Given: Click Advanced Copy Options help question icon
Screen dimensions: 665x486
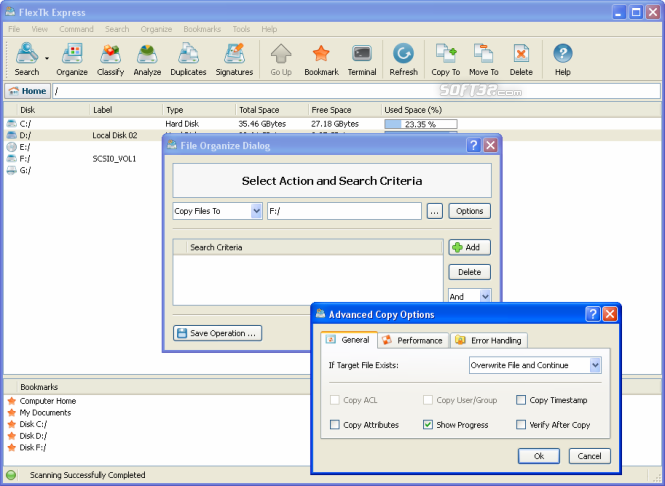Looking at the screenshot, I should point(592,314).
